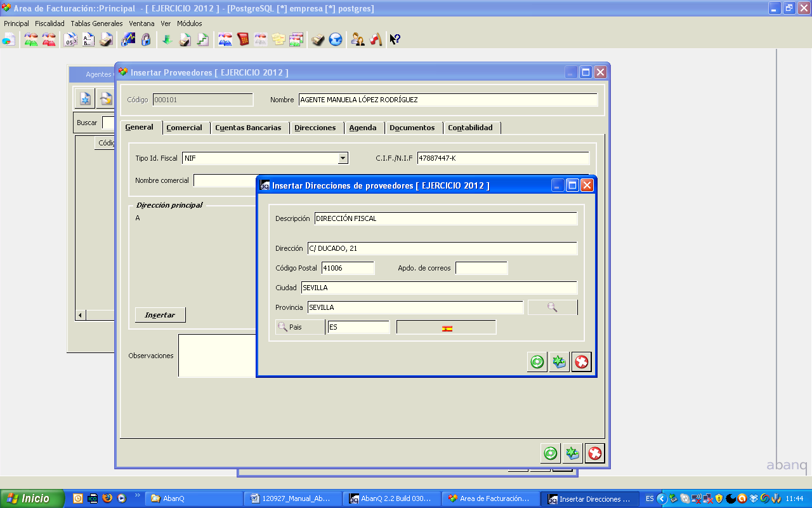Click the Nombre field in Insertar Proveedores
Viewport: 812px width, 508px height.
[448, 100]
